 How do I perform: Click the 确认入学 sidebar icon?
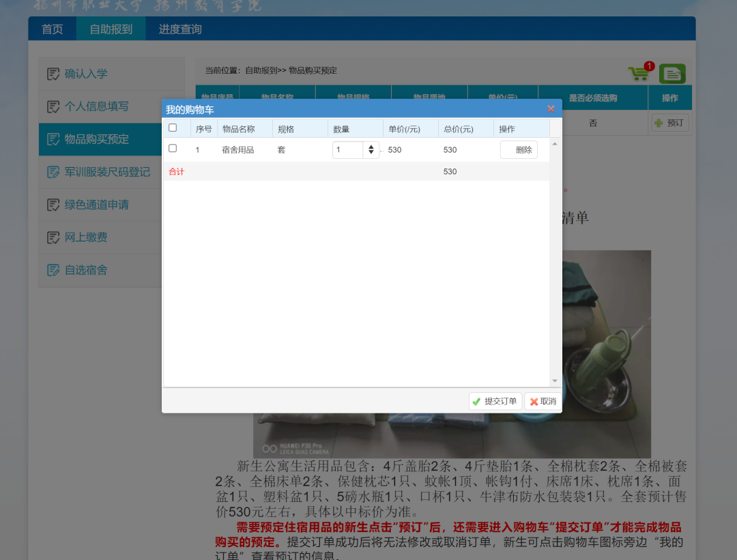(53, 74)
